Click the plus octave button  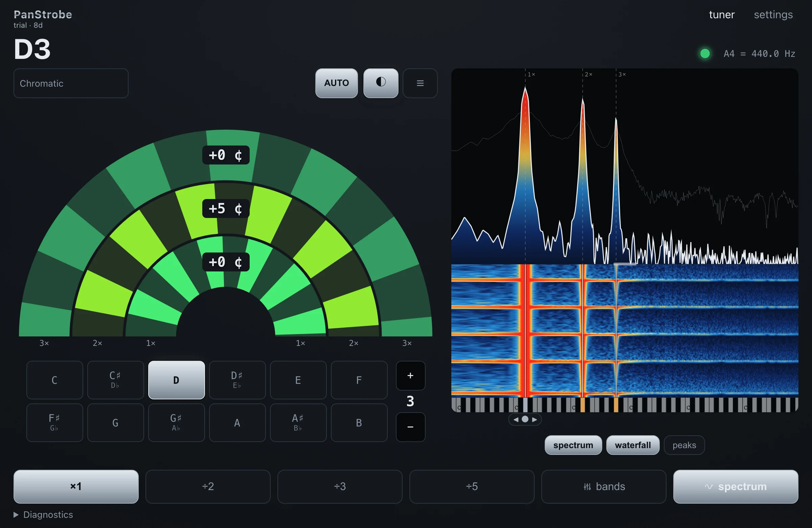point(410,375)
